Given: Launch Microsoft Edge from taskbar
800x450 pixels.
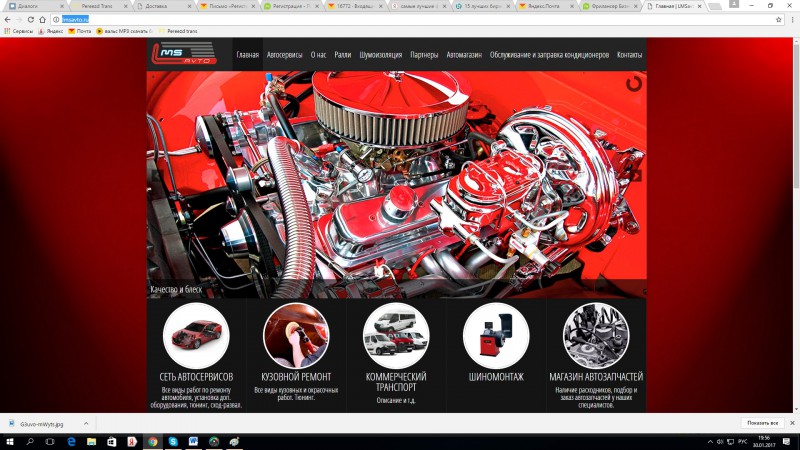Looking at the screenshot, I should [x=71, y=442].
